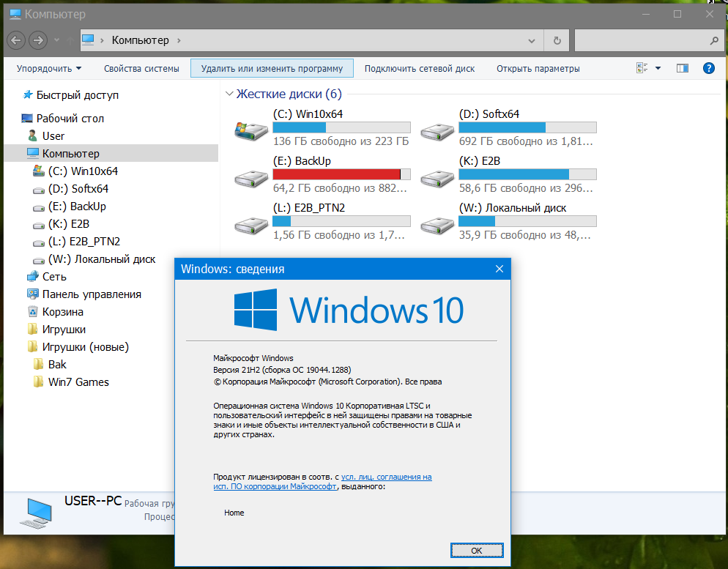Click the Forward navigation arrow
728x569 pixels.
click(38, 40)
